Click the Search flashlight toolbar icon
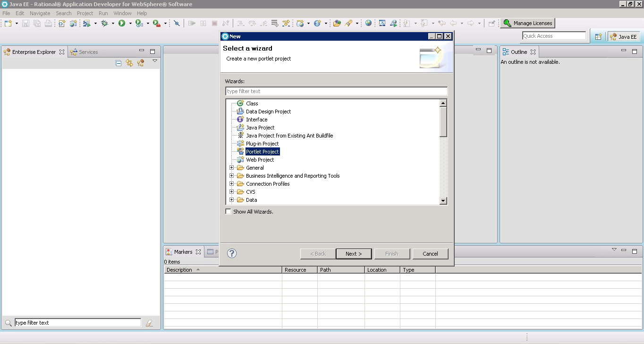 pyautogui.click(x=348, y=23)
